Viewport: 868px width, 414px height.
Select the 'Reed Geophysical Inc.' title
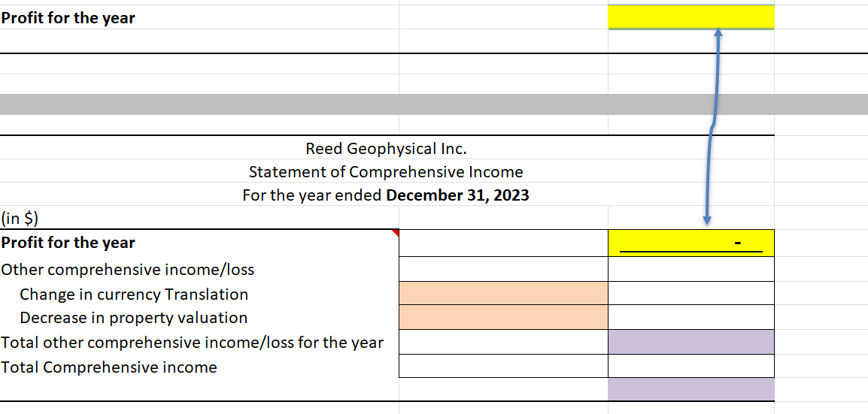[386, 149]
